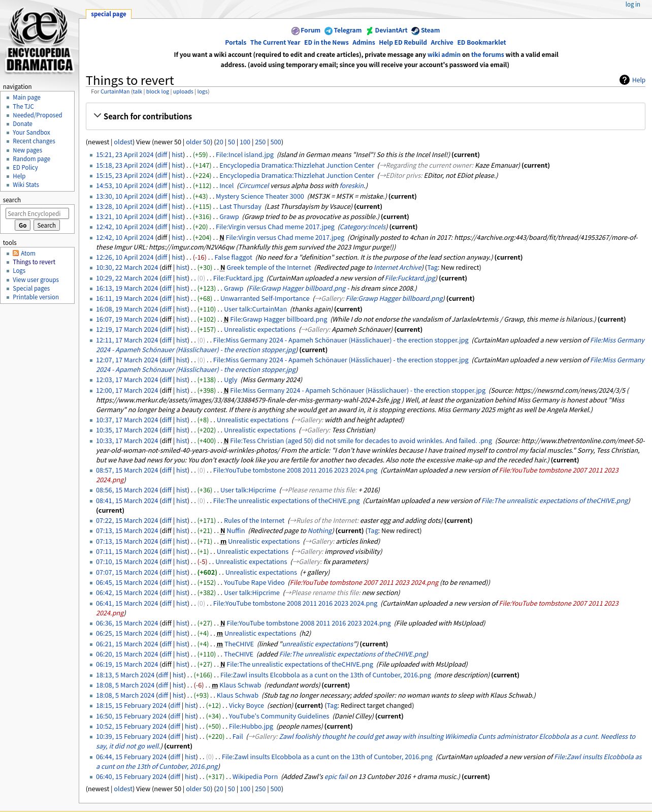Open Your Sandbox navigation link
The width and height of the screenshot is (652, 812).
pos(31,133)
